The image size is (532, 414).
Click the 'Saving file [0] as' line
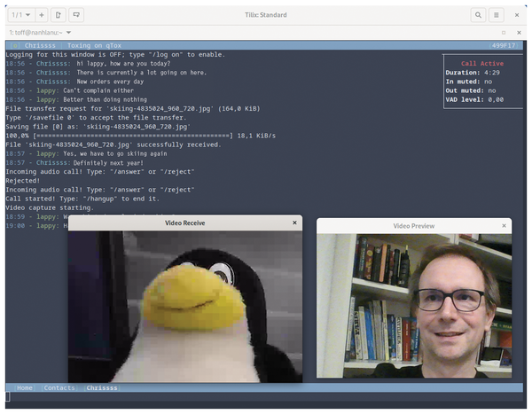click(x=98, y=127)
